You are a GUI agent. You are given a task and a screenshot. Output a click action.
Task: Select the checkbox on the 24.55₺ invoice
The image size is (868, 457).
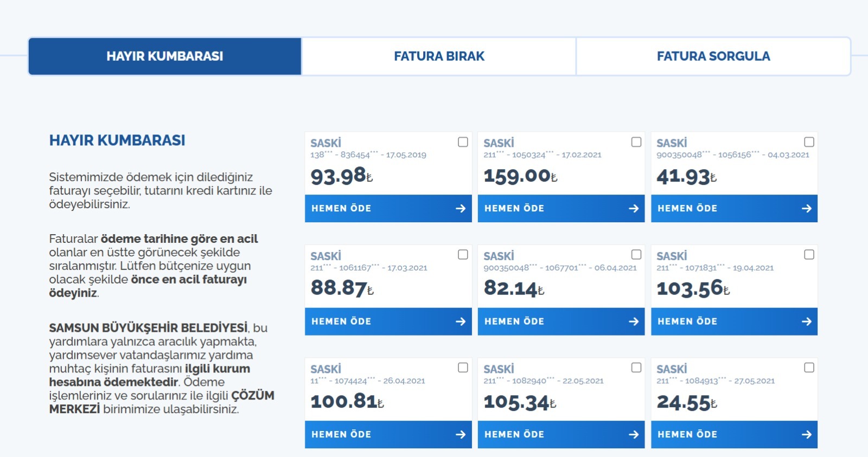pos(809,368)
